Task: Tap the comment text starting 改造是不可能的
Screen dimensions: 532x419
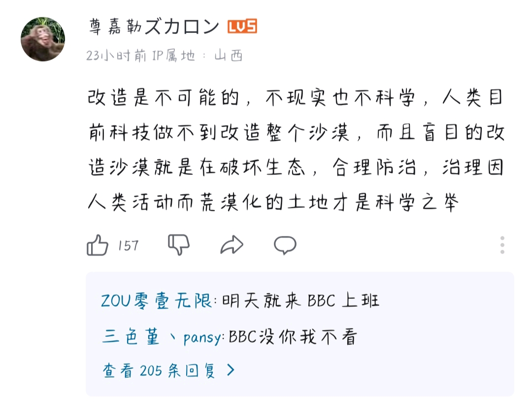Action: 296,98
